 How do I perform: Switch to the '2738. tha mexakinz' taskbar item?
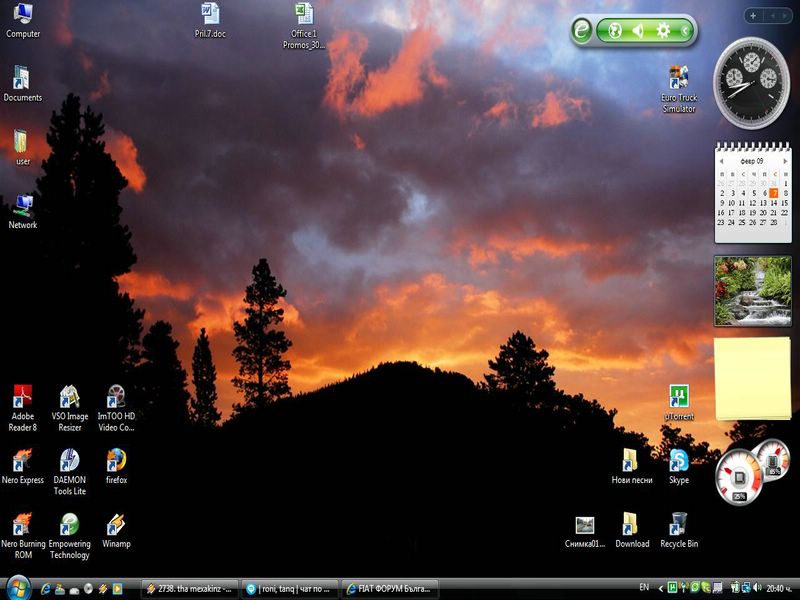click(190, 589)
